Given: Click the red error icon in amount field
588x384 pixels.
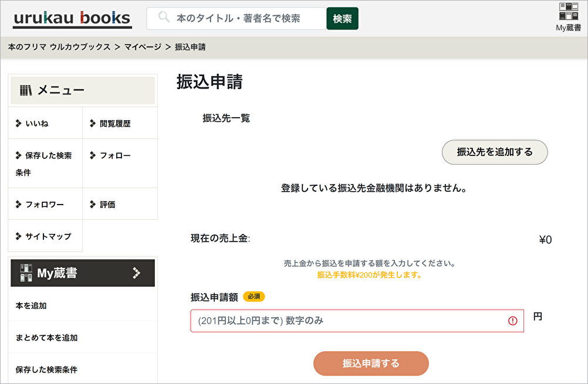Looking at the screenshot, I should [513, 321].
